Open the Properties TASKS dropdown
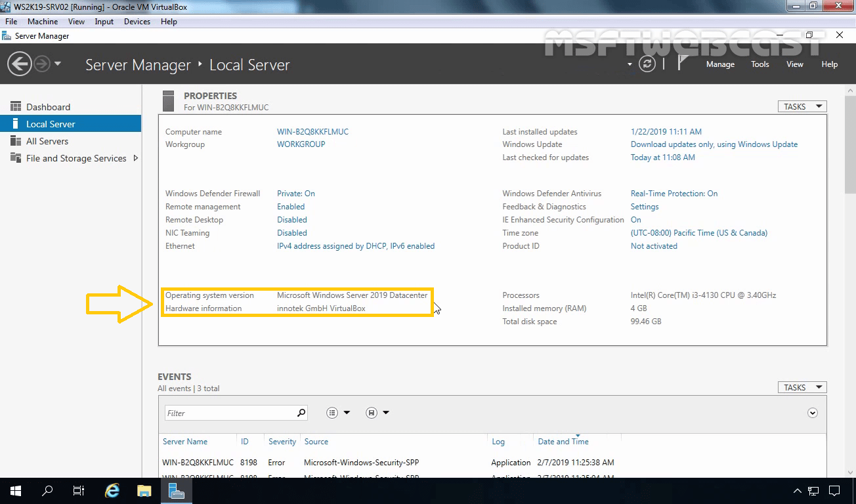The image size is (856, 504). point(802,106)
